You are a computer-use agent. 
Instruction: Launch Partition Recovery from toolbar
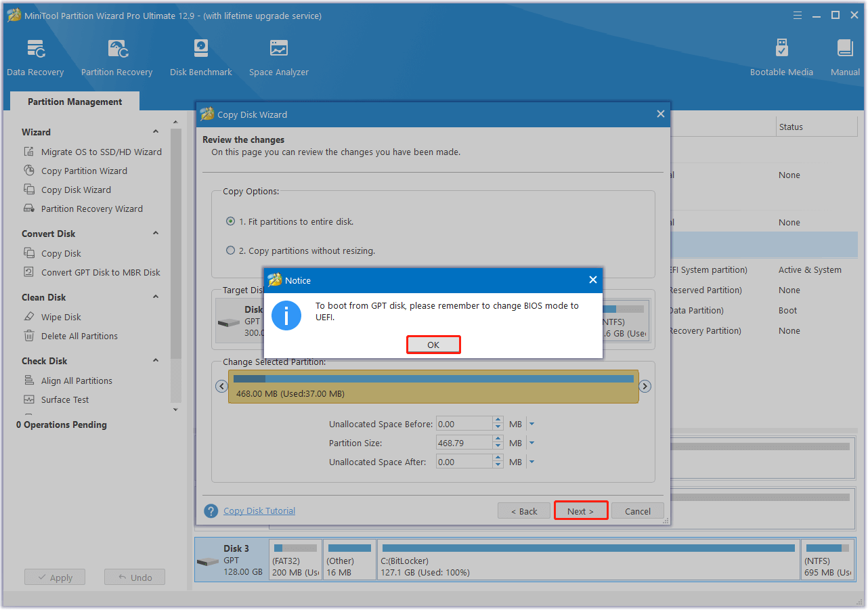[116, 58]
